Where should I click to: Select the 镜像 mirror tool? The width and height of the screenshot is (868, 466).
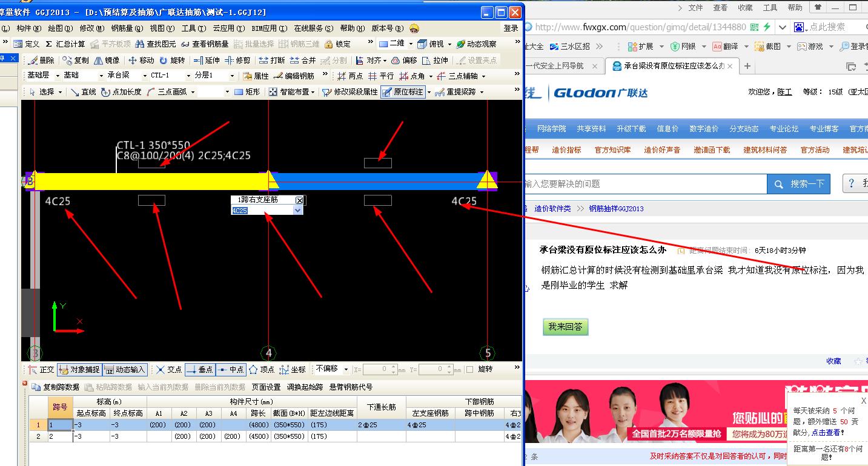pyautogui.click(x=107, y=61)
